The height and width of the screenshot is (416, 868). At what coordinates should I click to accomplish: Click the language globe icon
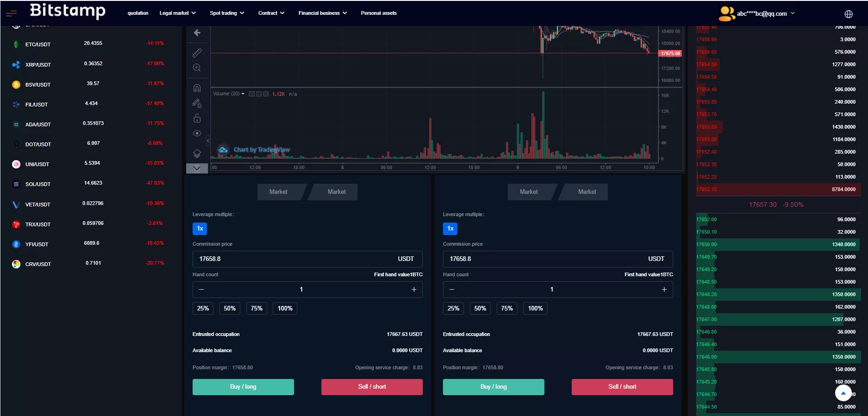click(848, 14)
